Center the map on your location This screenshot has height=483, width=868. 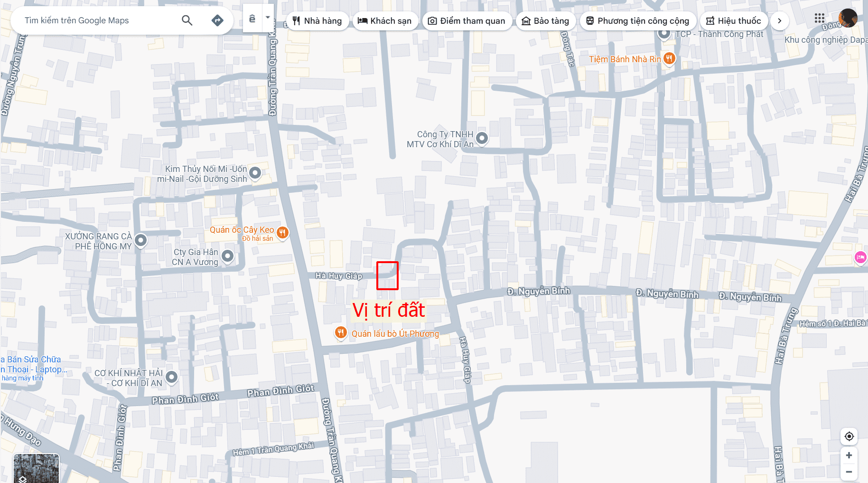coord(849,436)
